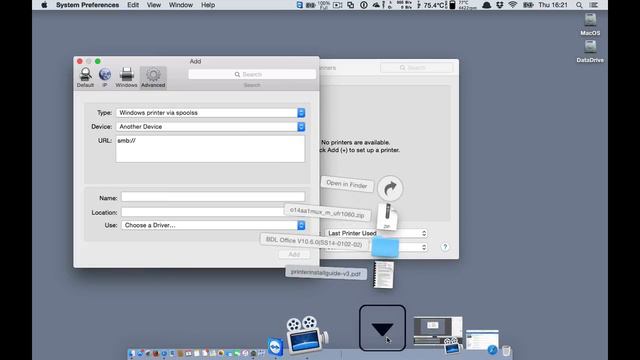Click the printerinstallguide-v3.pdf label

[x=326, y=273]
